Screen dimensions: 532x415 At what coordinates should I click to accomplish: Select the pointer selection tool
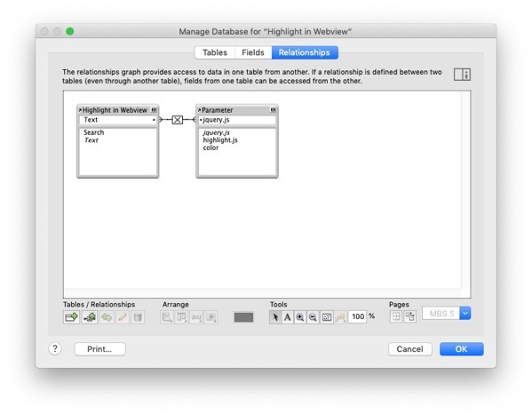pyautogui.click(x=275, y=317)
